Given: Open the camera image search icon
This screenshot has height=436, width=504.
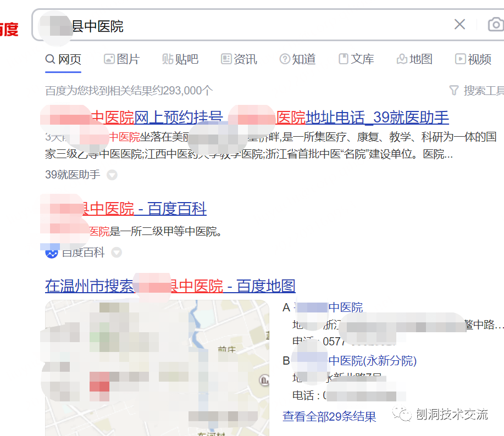Looking at the screenshot, I should tap(496, 24).
